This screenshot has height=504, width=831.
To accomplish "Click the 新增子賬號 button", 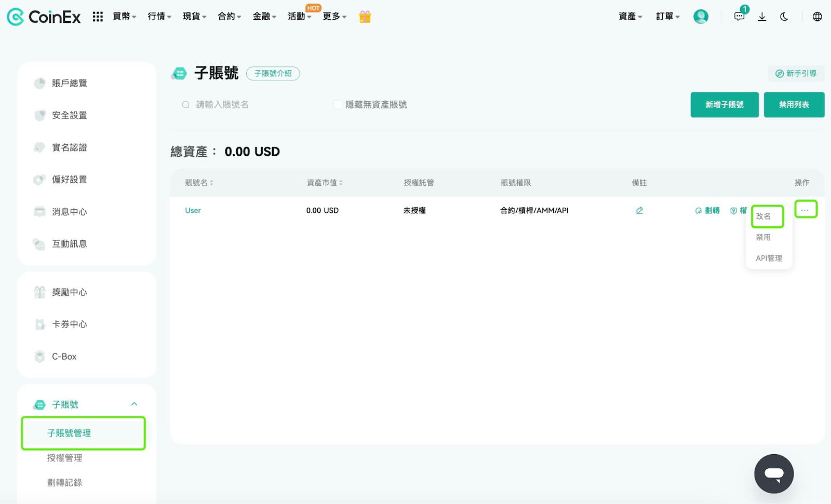I will pyautogui.click(x=725, y=105).
